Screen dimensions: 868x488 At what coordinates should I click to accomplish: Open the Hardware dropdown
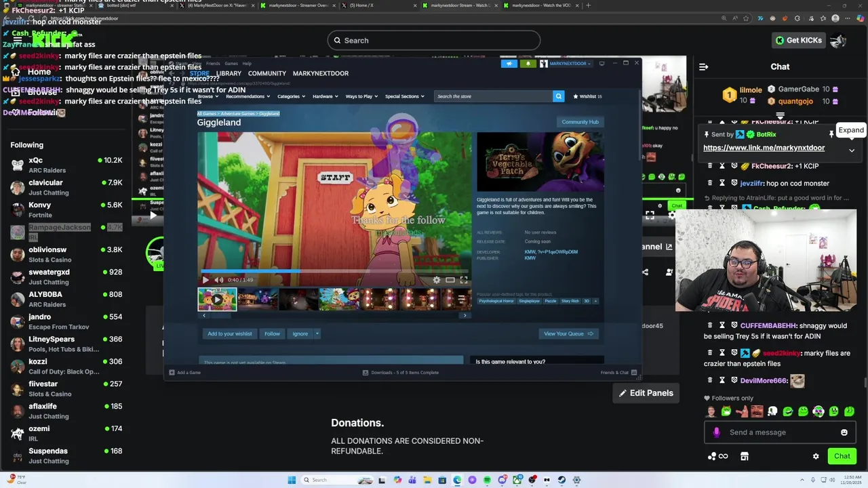click(x=325, y=96)
